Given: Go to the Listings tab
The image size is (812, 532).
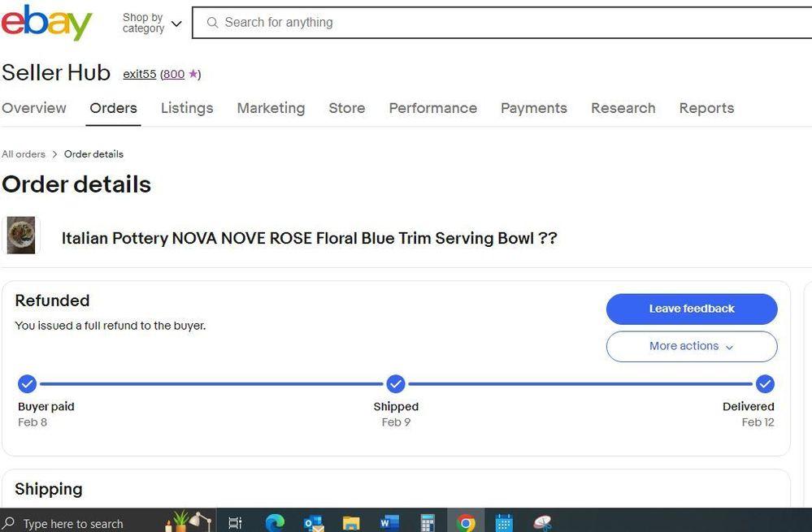Looking at the screenshot, I should (x=187, y=108).
